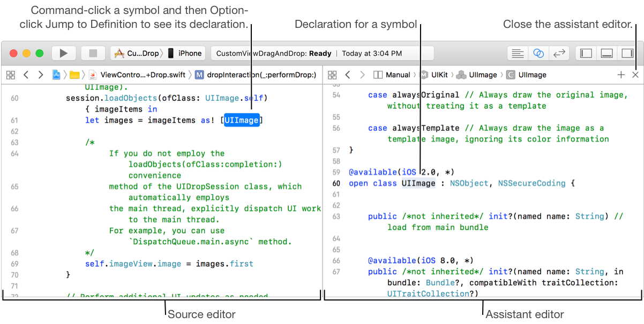Click Bundle? on line 67
The width and height of the screenshot is (644, 324).
point(443,283)
